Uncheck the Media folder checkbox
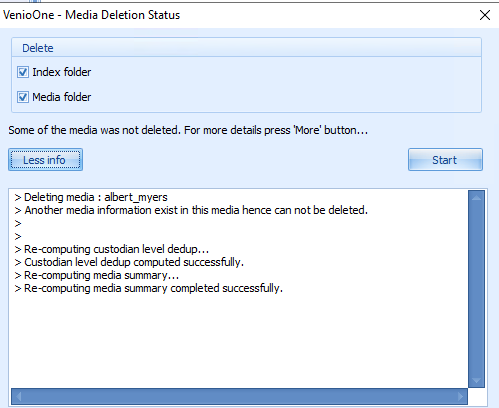This screenshot has height=408, width=499. pyautogui.click(x=23, y=97)
